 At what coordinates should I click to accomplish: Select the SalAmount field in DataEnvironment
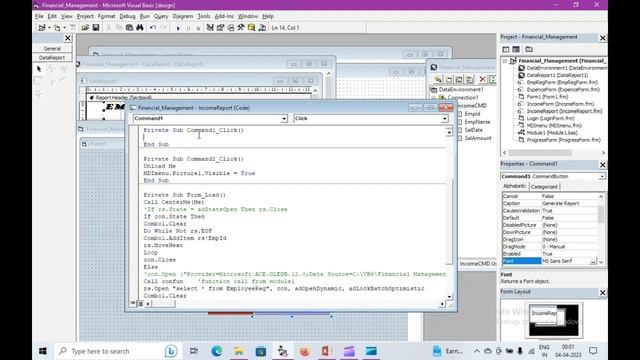pos(478,138)
